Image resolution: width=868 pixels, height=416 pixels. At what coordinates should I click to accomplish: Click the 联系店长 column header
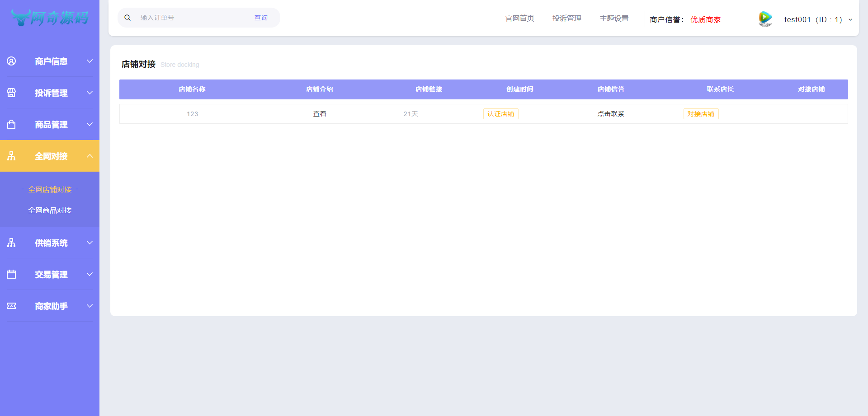pyautogui.click(x=720, y=89)
